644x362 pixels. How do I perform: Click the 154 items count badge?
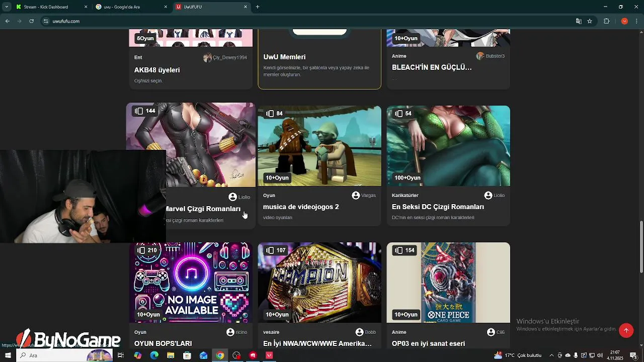click(405, 250)
